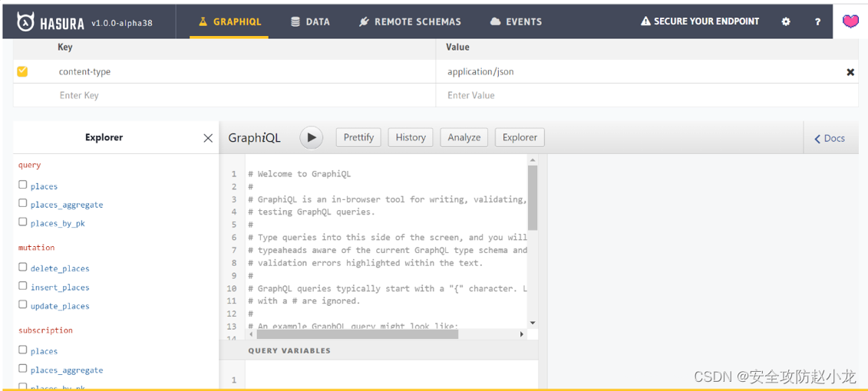Toggle the content-type header checkbox
This screenshot has width=868, height=391.
23,71
